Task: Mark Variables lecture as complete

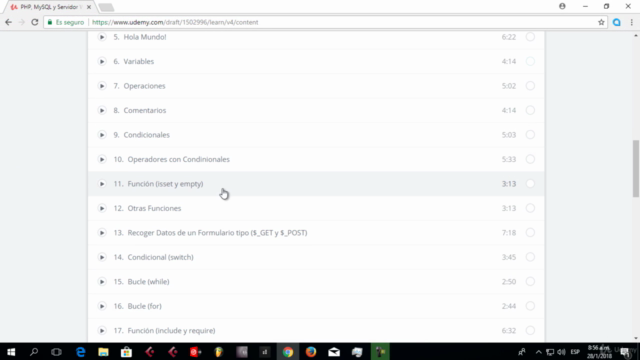Action: click(x=530, y=62)
